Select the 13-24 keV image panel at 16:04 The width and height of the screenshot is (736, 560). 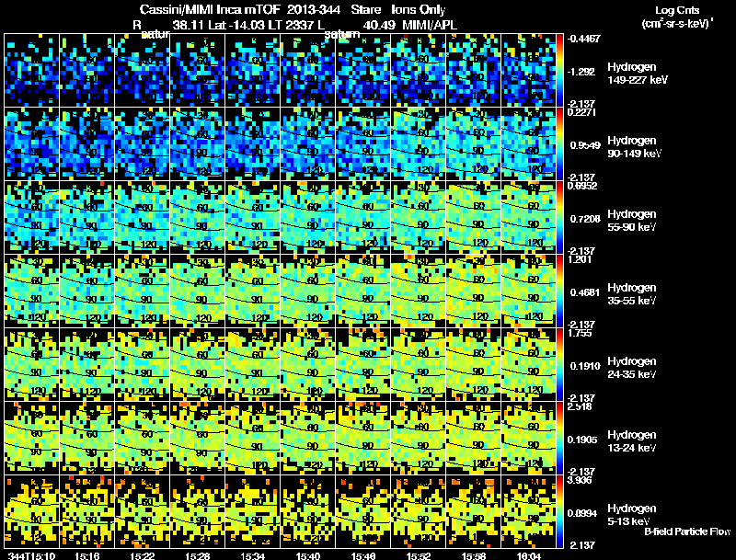point(528,439)
